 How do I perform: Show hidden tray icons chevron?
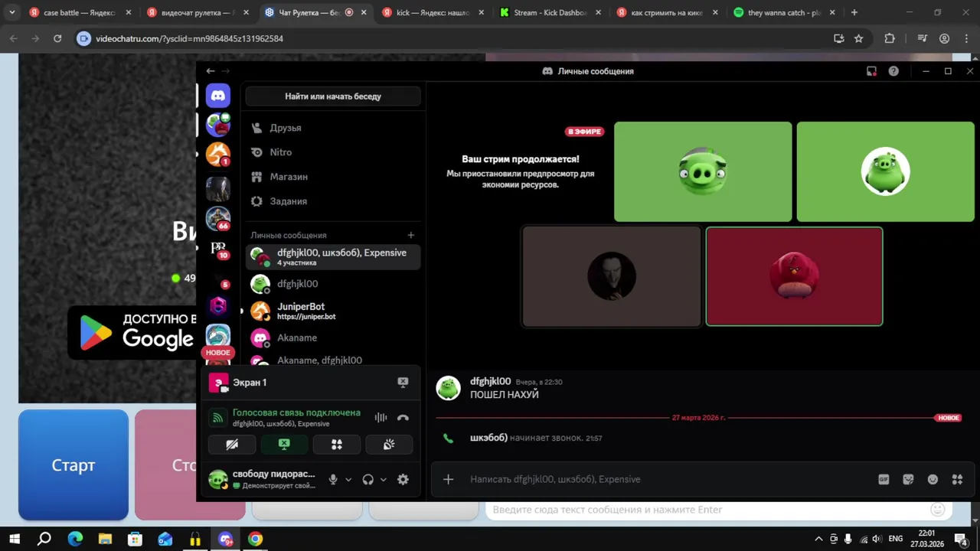818,539
